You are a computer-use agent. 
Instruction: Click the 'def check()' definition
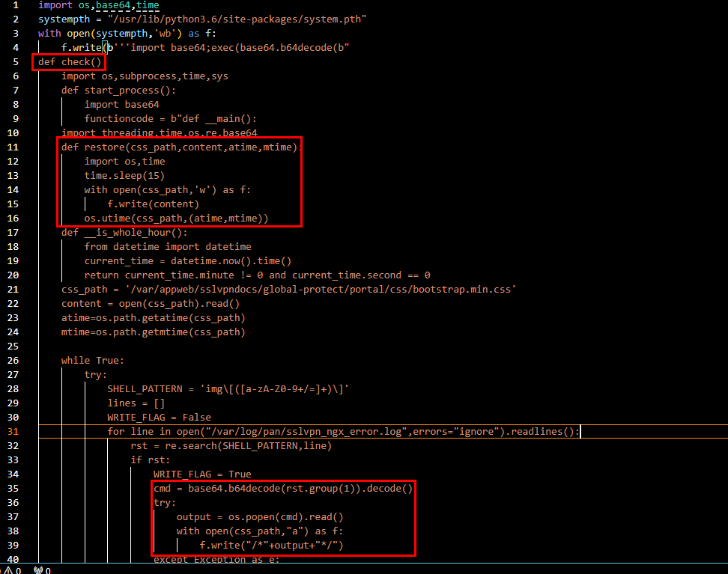(70, 61)
